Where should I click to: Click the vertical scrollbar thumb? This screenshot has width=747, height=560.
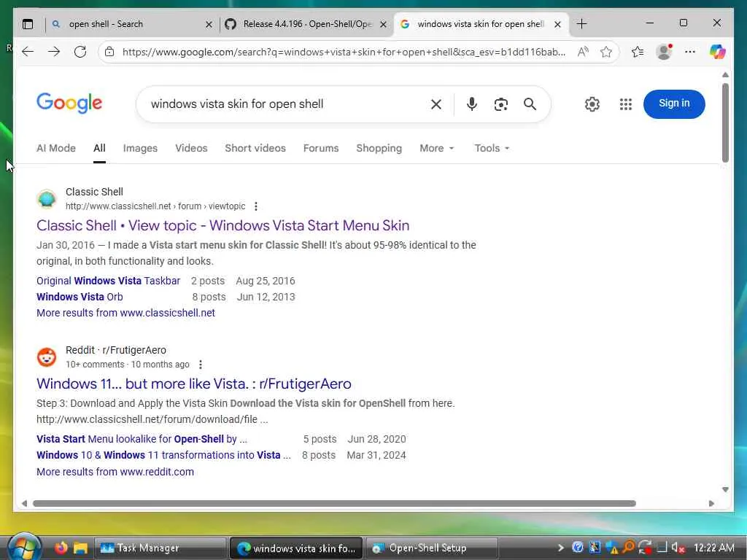(x=725, y=122)
